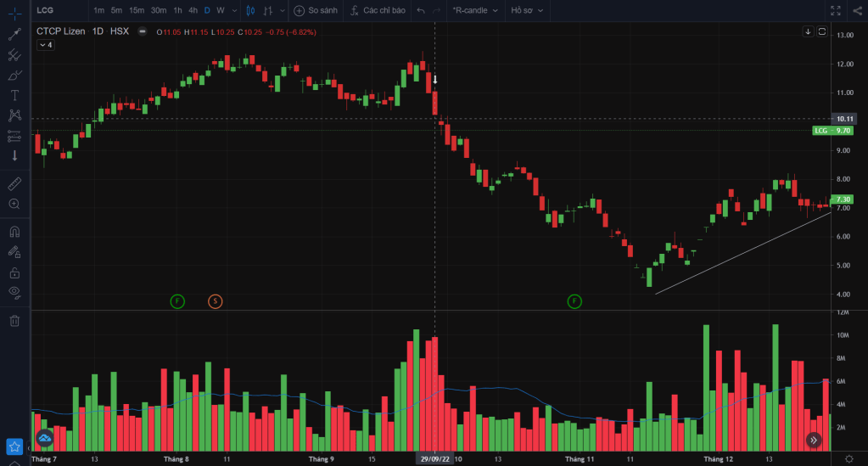Screen dimensions: 868x466
Task: Click the zoom in magnifier tool
Action: [x=14, y=204]
